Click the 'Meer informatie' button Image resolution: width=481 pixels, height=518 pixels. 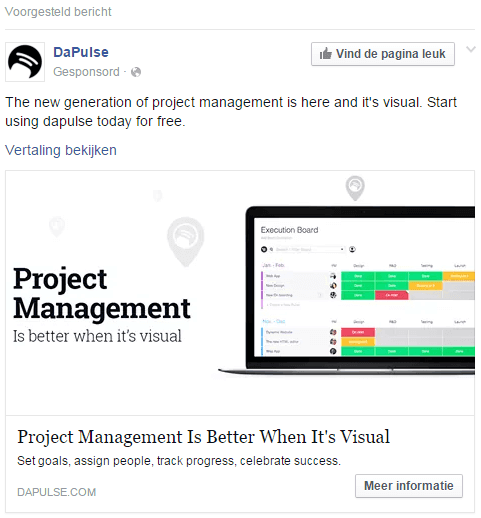[409, 486]
